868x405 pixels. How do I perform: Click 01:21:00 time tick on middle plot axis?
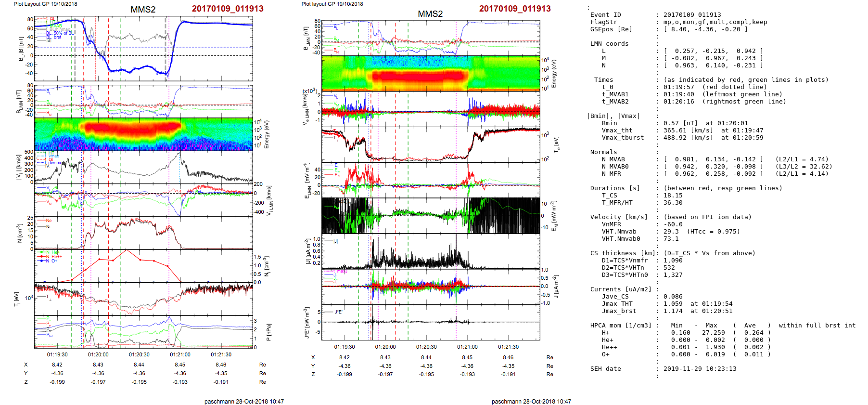pyautogui.click(x=467, y=347)
